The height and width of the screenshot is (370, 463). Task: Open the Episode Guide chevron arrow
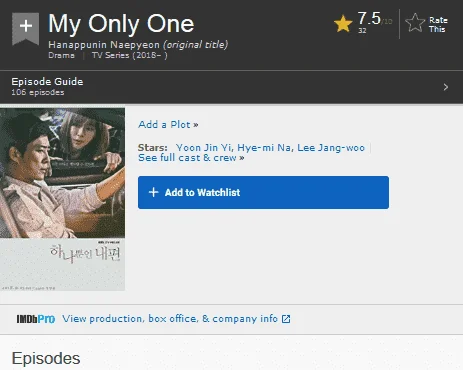(x=446, y=87)
